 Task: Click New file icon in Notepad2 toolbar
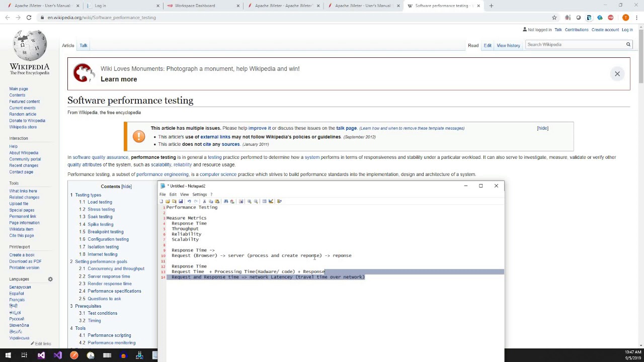click(x=161, y=201)
